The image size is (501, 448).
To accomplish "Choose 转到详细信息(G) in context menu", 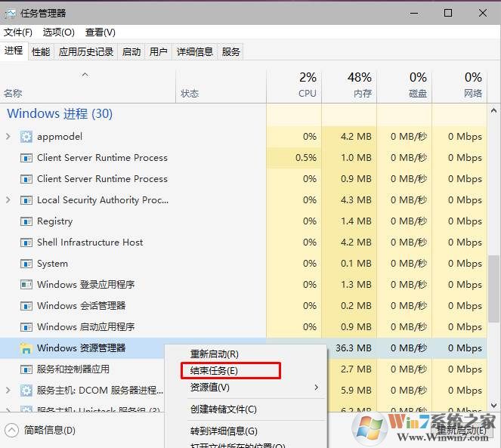I will coord(246,431).
